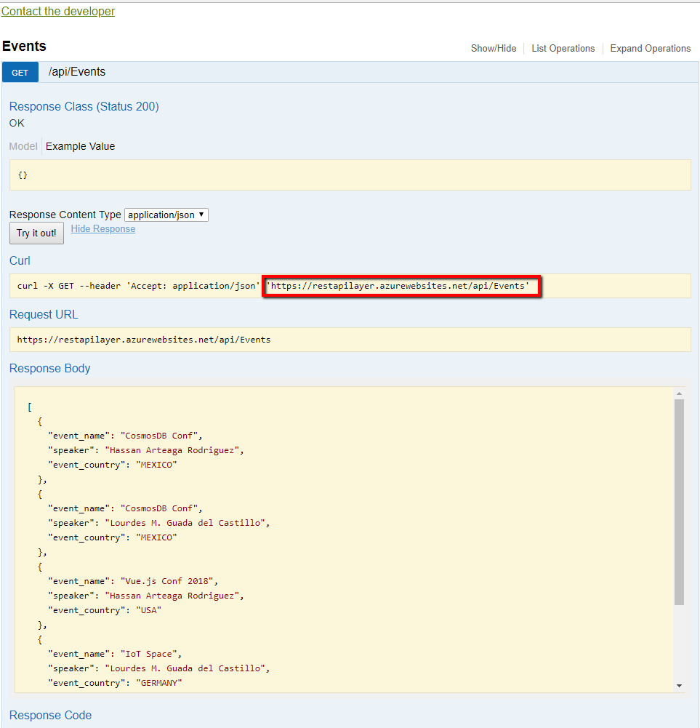The image size is (700, 728).
Task: Click the Request URL value text
Action: pos(144,340)
